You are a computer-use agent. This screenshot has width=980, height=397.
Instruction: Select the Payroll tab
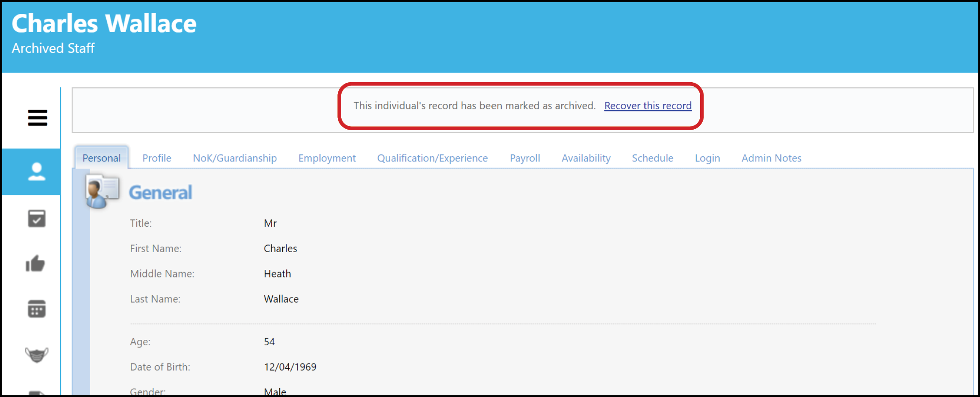tap(525, 158)
